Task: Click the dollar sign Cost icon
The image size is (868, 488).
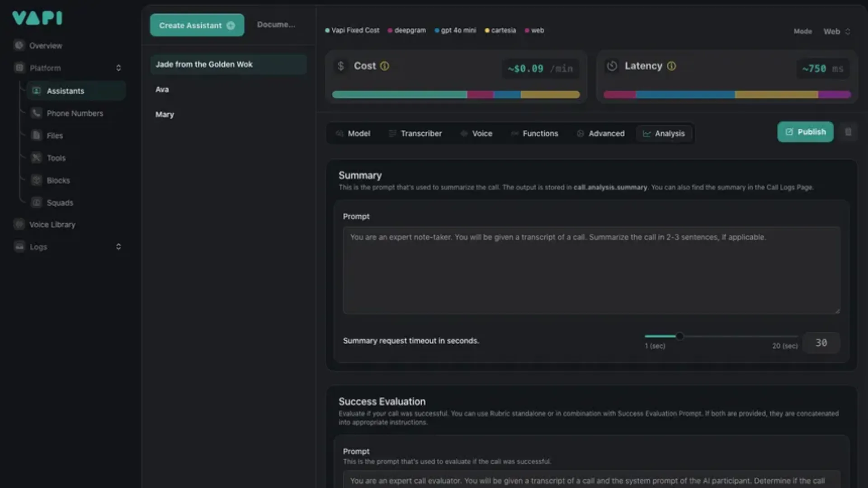Action: click(x=341, y=66)
